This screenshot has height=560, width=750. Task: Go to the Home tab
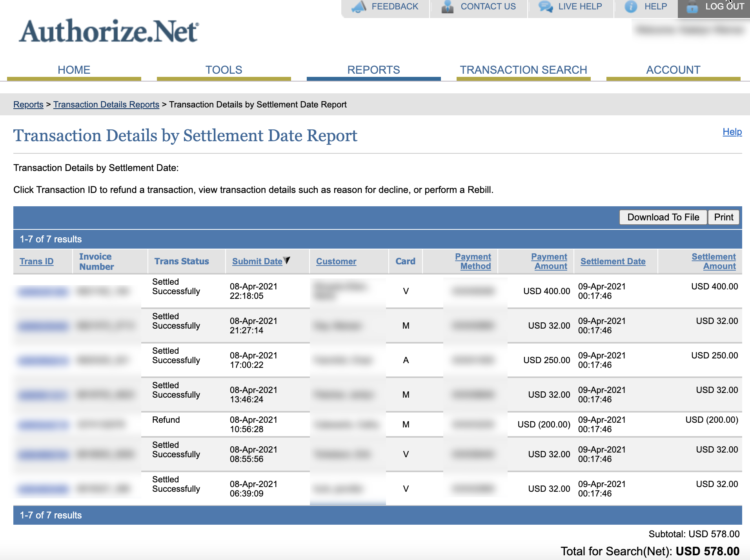click(x=74, y=70)
